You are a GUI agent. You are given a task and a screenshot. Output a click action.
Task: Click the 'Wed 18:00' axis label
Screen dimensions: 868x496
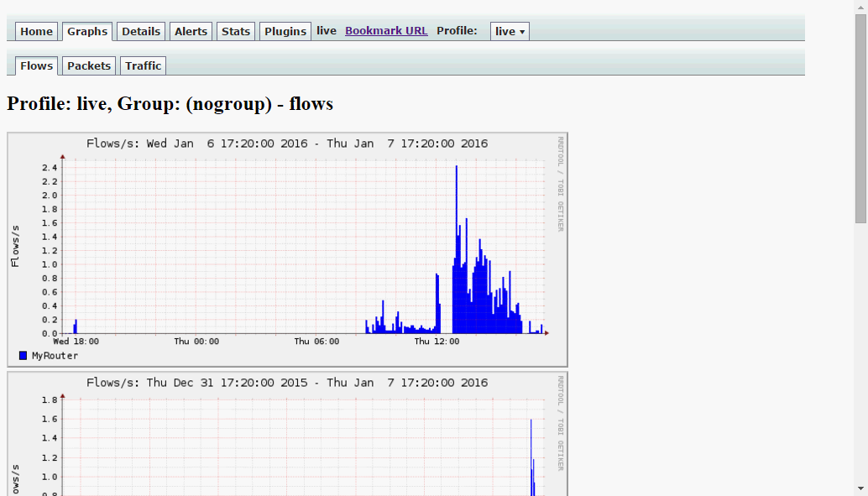point(76,342)
